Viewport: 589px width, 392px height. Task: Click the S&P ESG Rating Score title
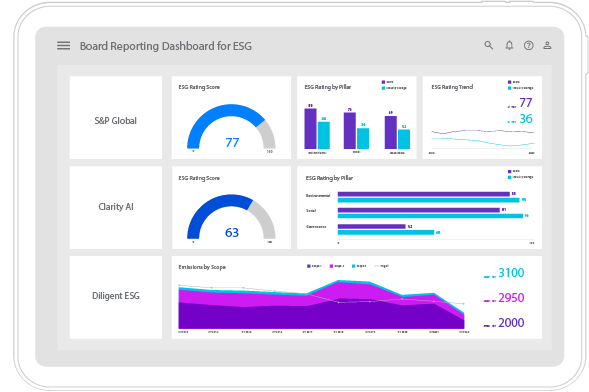click(199, 87)
